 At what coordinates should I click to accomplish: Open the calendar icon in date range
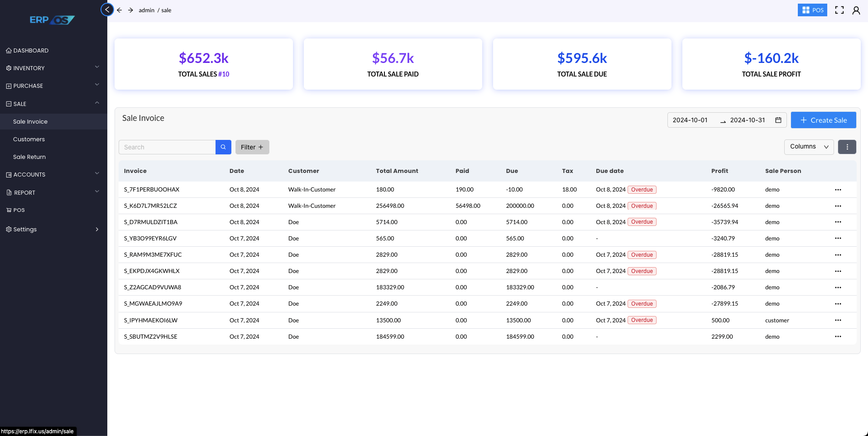click(x=778, y=120)
